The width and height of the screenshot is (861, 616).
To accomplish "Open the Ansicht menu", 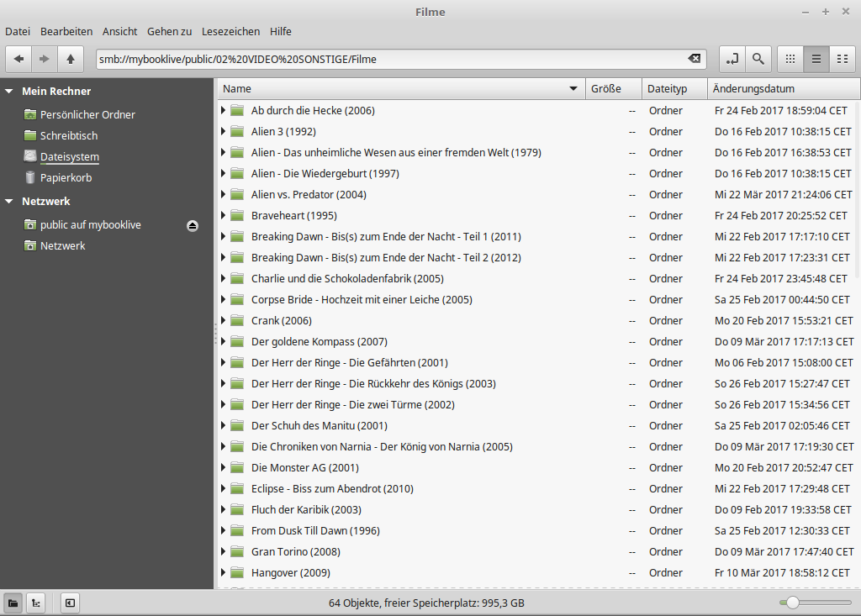I will click(119, 31).
